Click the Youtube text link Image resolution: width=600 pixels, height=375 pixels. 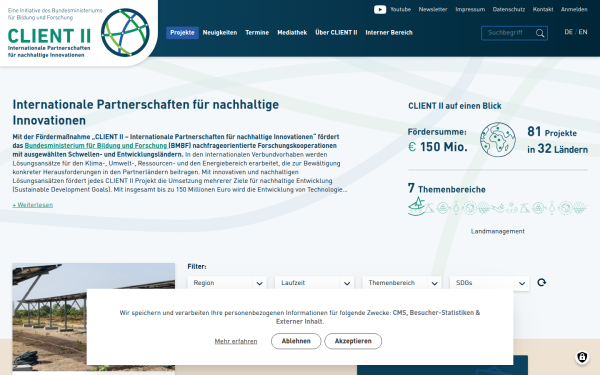400,10
